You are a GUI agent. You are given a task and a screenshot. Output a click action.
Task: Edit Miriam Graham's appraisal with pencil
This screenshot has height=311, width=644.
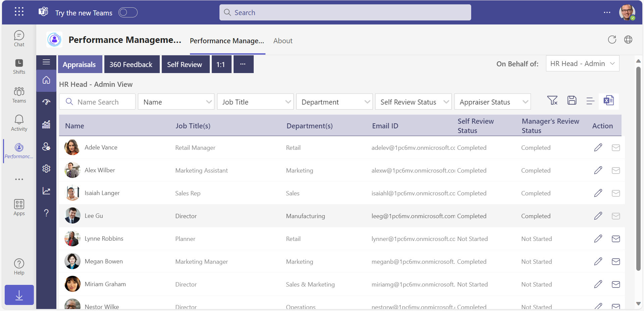click(598, 284)
